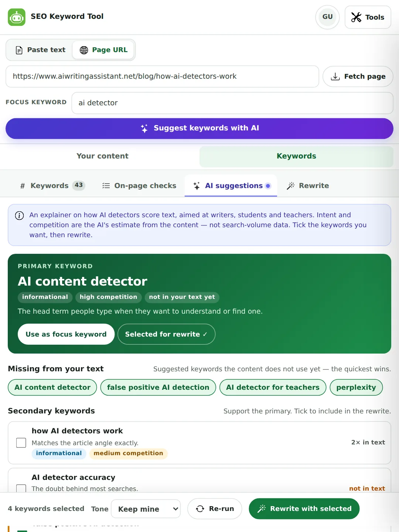Click the high competition tag

tap(108, 297)
